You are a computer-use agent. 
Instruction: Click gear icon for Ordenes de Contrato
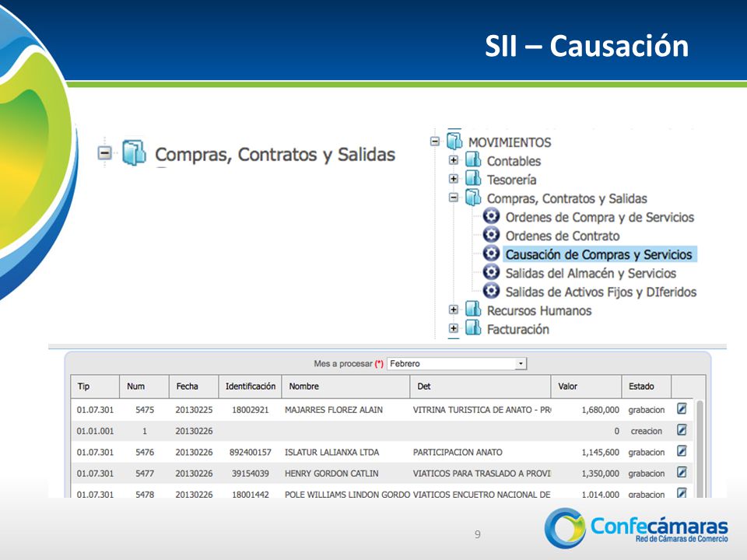tap(491, 234)
